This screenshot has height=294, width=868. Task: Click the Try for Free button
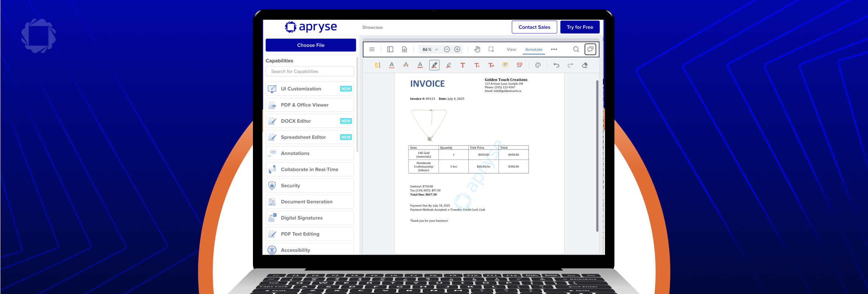point(580,27)
